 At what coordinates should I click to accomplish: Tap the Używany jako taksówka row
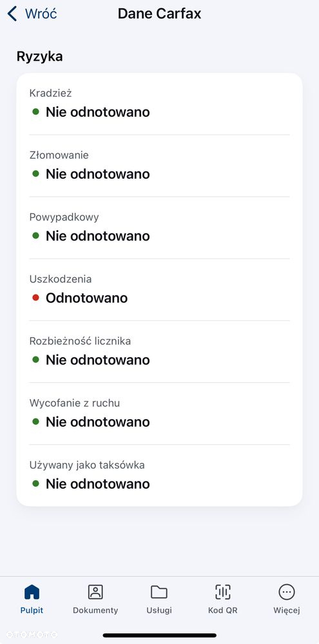coord(159,476)
